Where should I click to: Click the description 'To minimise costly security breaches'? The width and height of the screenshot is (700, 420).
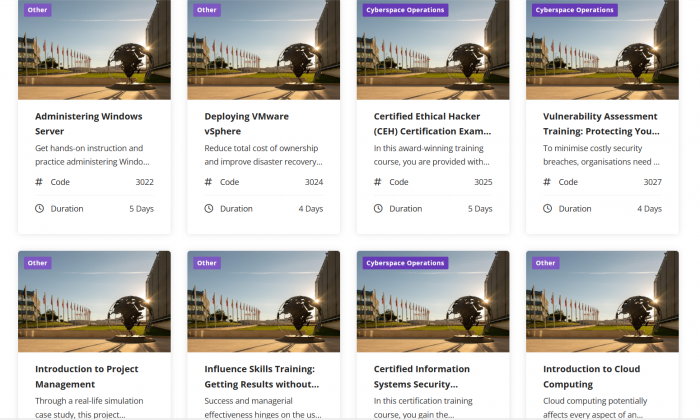tap(601, 155)
